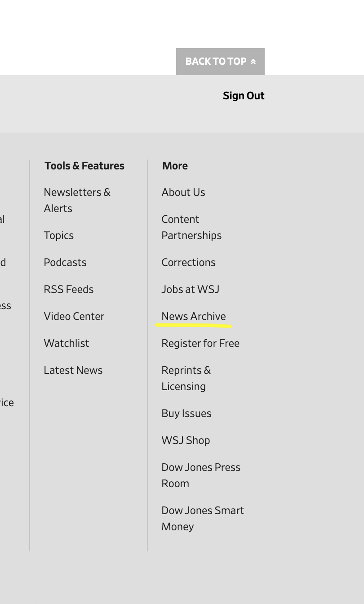
Task: Click the Corrections link
Action: pos(189,262)
